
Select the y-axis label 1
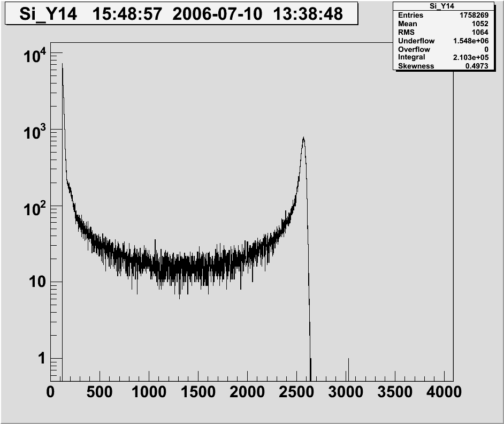[41, 359]
